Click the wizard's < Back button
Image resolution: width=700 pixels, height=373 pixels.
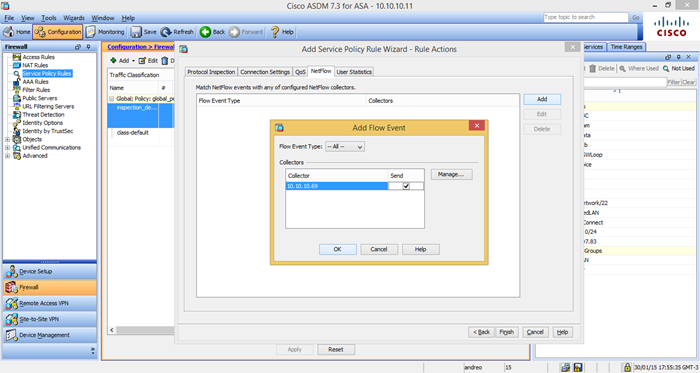[x=481, y=332]
